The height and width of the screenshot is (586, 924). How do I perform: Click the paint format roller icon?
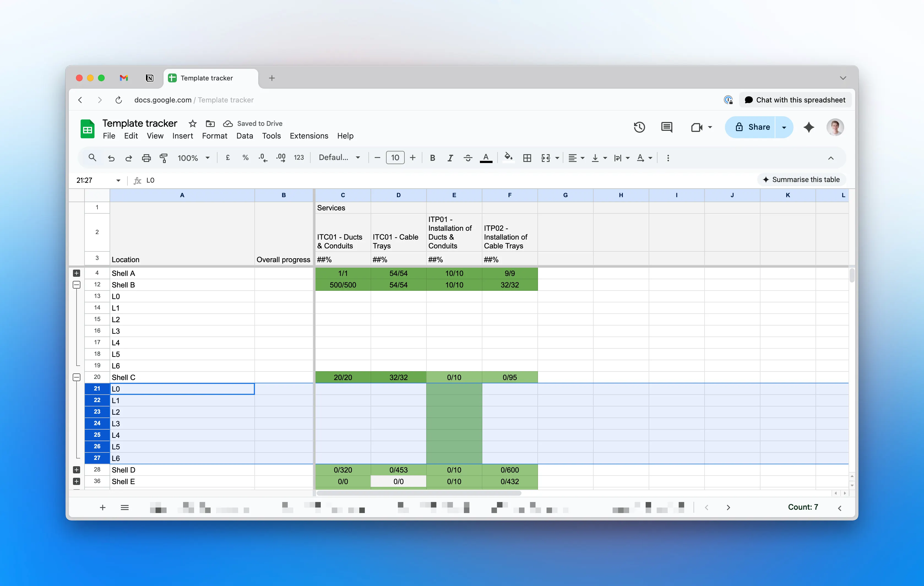click(x=164, y=158)
